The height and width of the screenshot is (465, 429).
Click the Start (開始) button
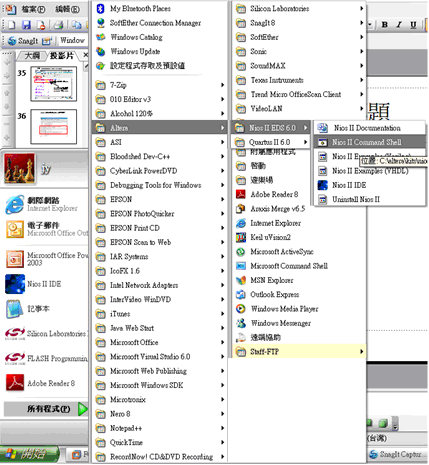click(29, 454)
